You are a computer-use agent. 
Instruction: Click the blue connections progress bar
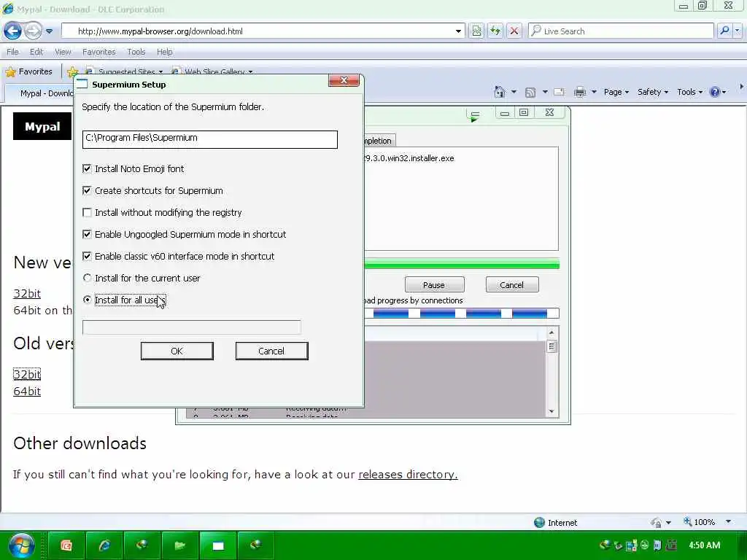pyautogui.click(x=461, y=314)
